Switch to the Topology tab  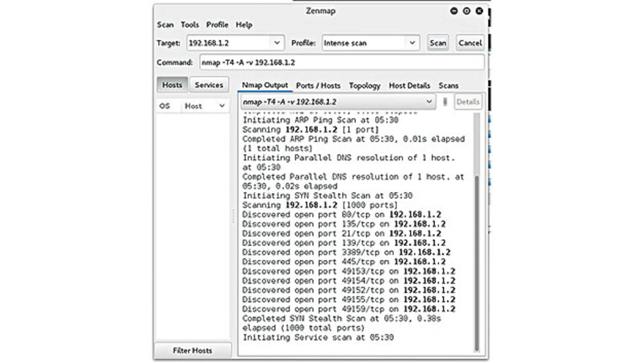364,86
